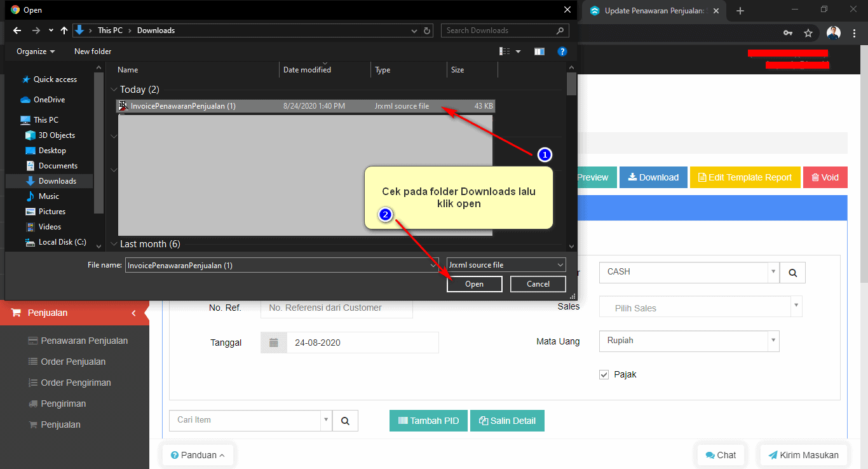868x469 pixels.
Task: Open Chrome profile avatar
Action: 834,33
